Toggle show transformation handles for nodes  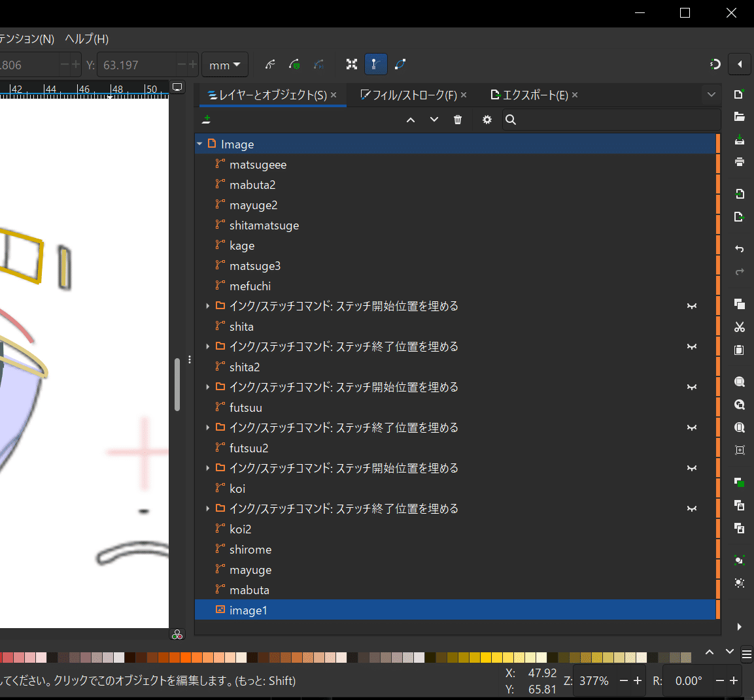point(352,65)
